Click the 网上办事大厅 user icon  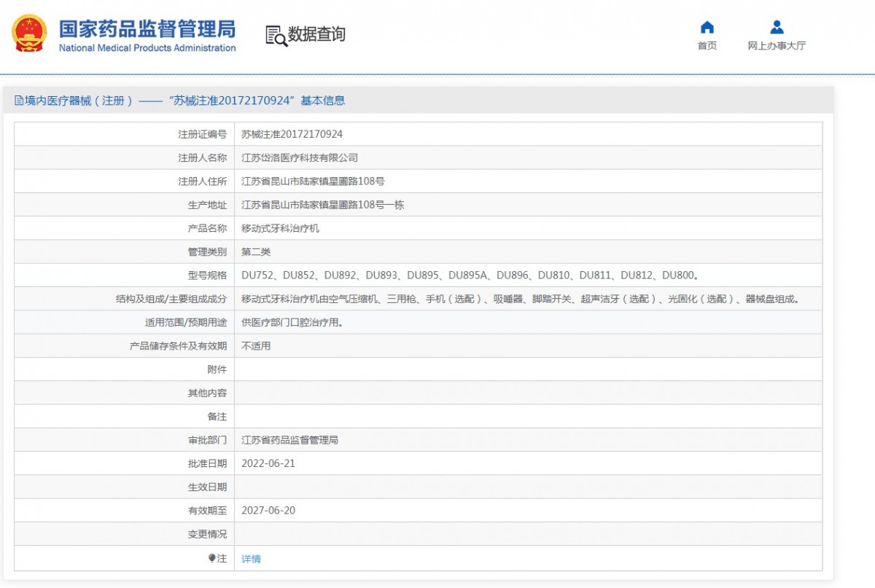coord(777,28)
